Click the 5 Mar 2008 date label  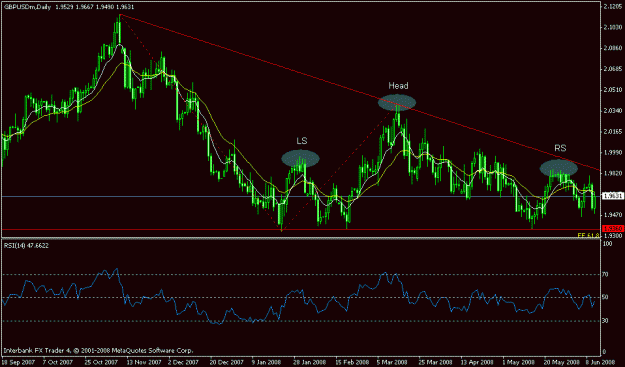click(x=393, y=363)
